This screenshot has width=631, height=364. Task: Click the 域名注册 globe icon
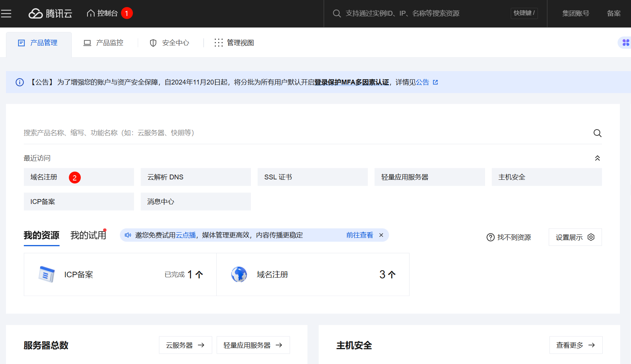[x=239, y=275]
